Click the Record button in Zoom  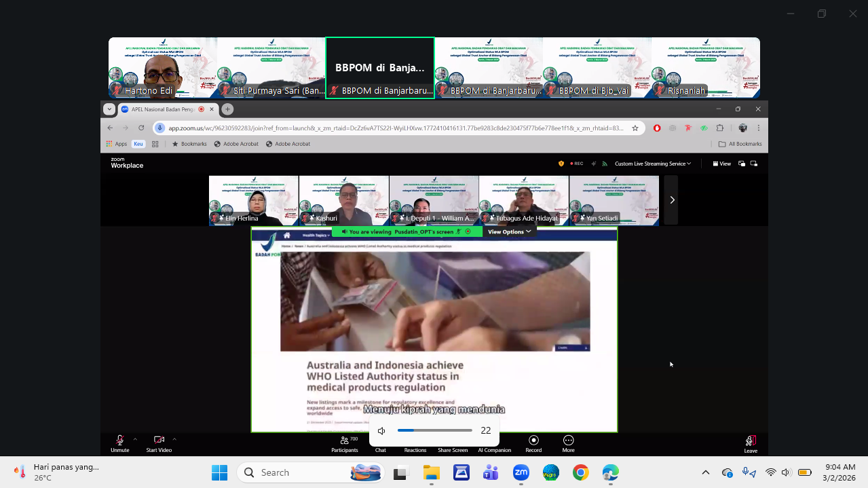coord(533,443)
